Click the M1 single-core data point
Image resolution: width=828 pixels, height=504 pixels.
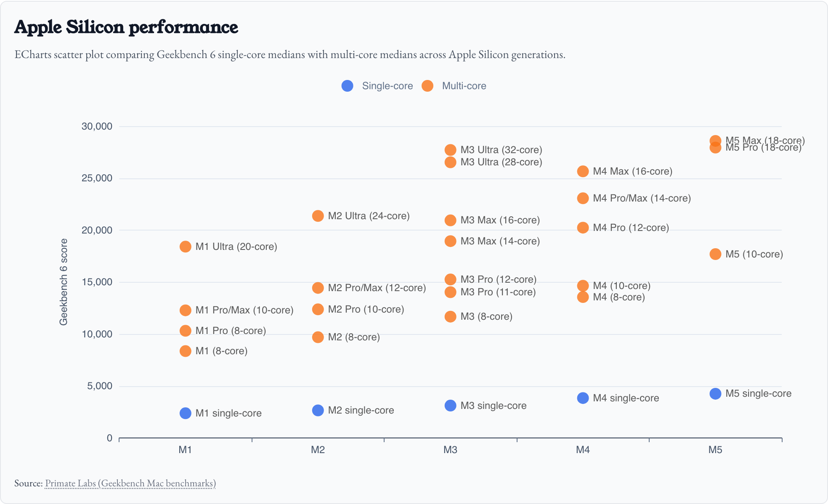(186, 413)
